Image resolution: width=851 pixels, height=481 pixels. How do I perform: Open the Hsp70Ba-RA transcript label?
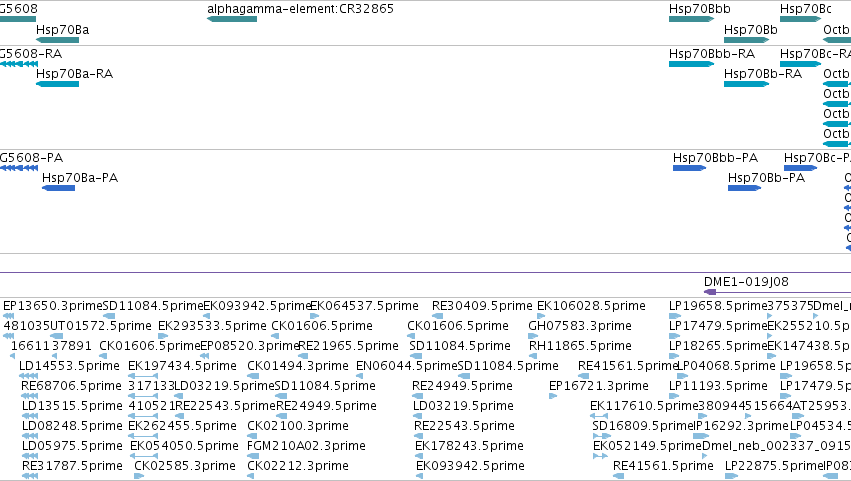(x=74, y=74)
